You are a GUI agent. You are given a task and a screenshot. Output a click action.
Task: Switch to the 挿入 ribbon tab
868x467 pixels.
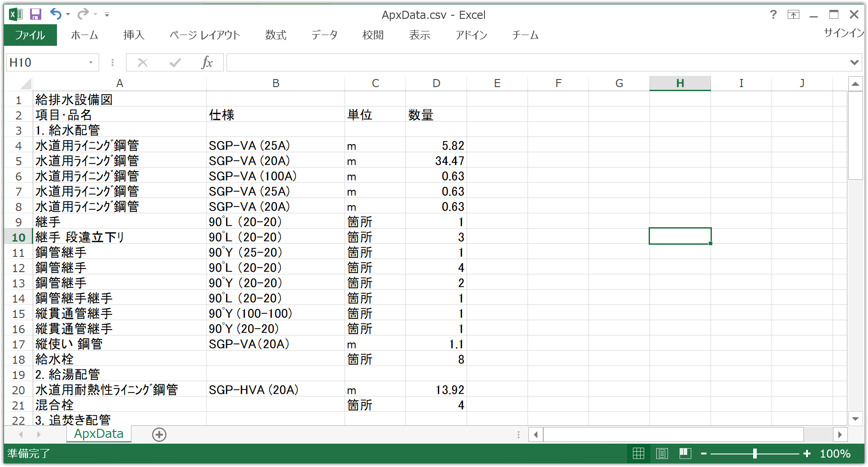coord(134,35)
